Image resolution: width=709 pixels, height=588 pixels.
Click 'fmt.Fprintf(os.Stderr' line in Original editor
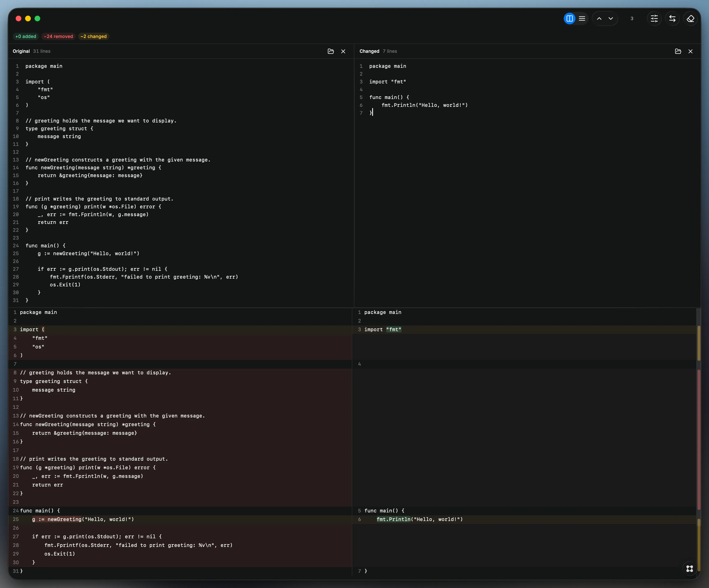tap(144, 277)
